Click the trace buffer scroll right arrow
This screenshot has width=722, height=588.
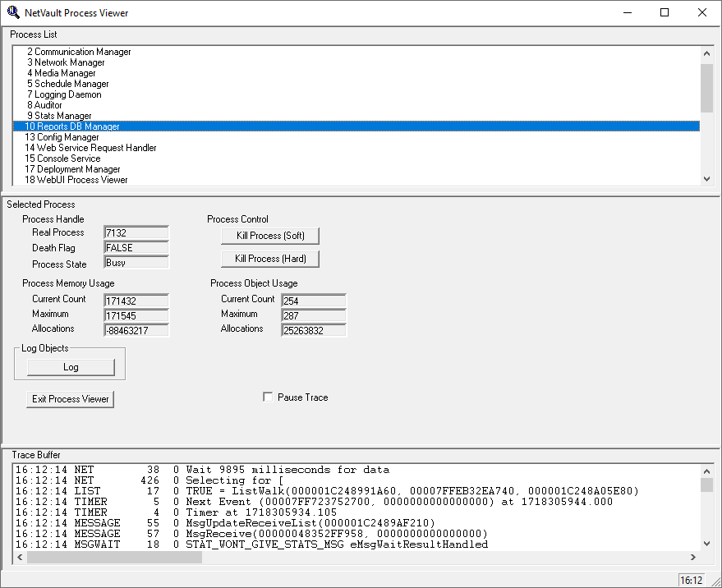click(693, 557)
